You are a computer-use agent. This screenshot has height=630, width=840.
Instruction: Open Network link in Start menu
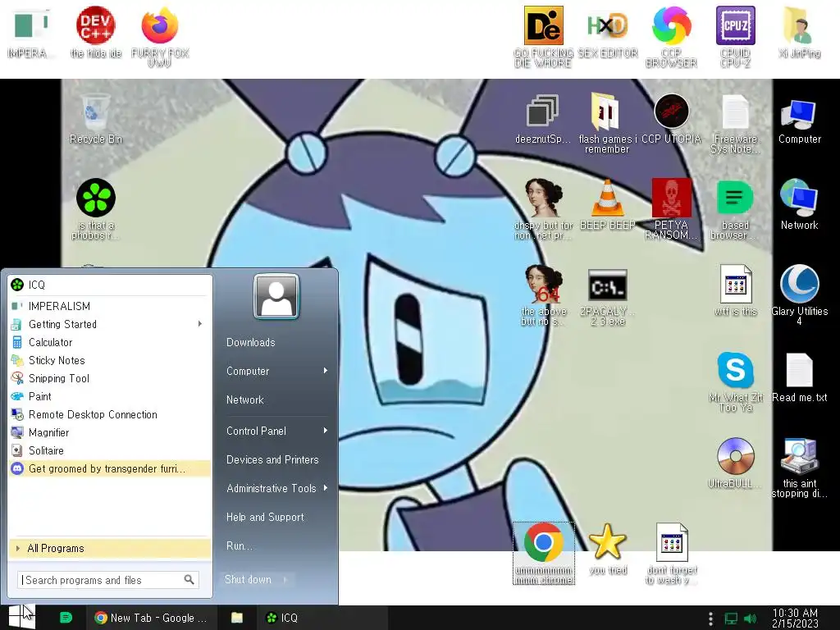(244, 399)
